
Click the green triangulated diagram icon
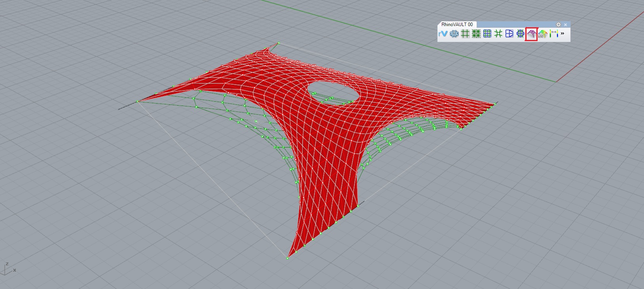coord(476,34)
